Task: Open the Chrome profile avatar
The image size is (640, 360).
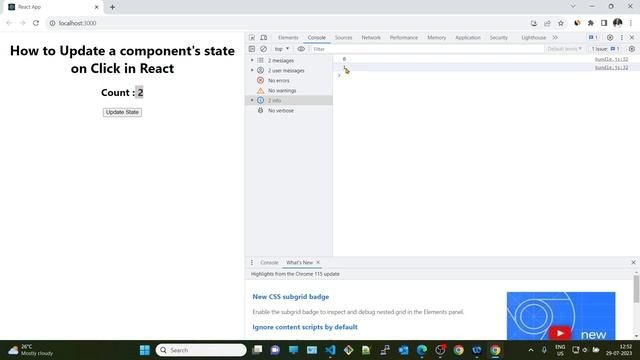Action: pos(618,23)
